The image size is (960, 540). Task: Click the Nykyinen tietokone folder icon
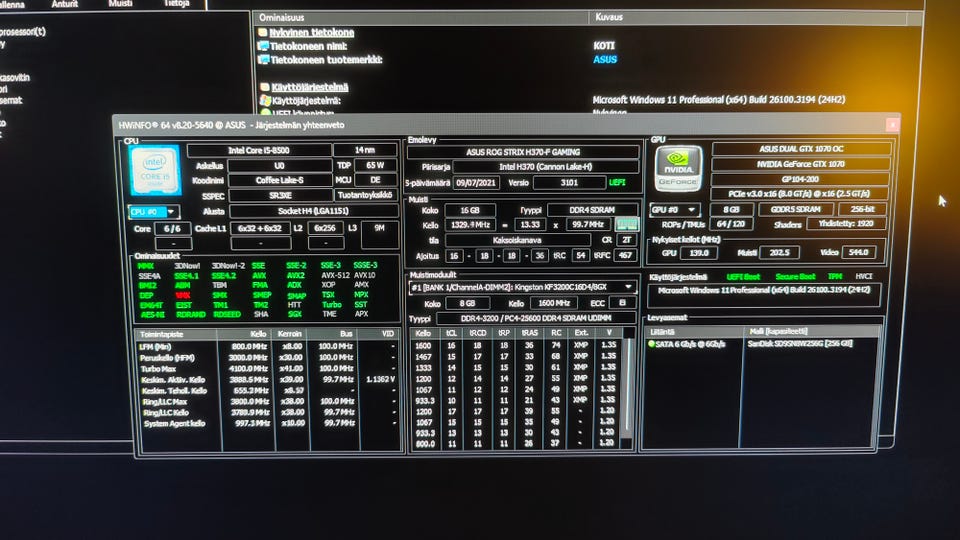click(x=263, y=32)
